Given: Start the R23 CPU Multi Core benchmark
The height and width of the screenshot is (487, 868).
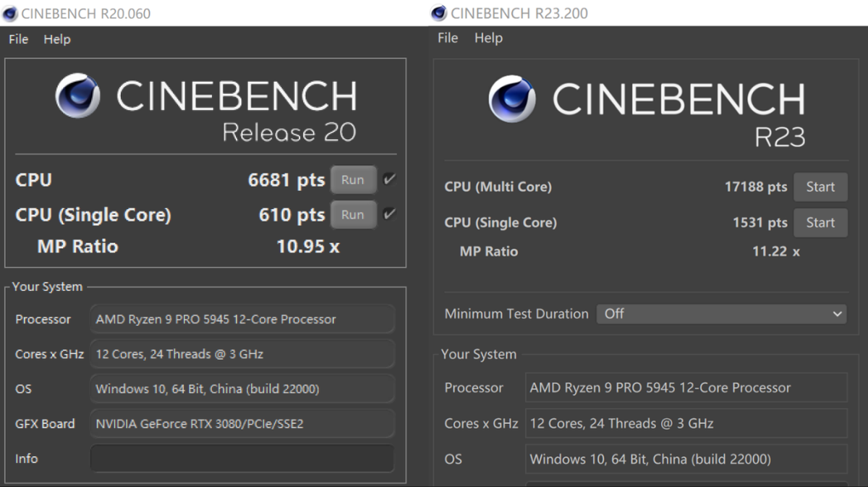Looking at the screenshot, I should [820, 187].
